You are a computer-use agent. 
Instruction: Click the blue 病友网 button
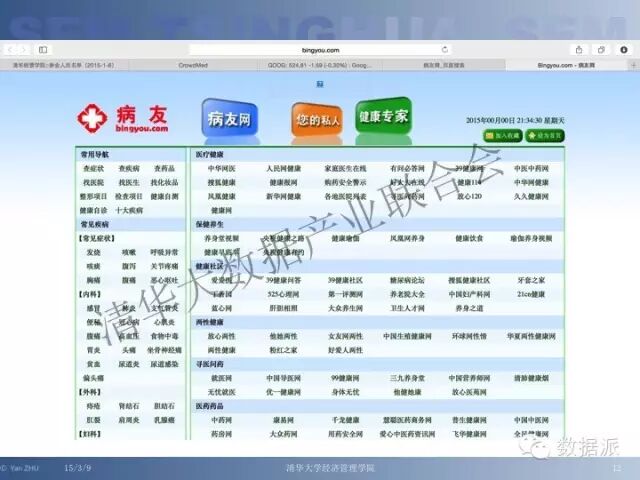(x=229, y=118)
